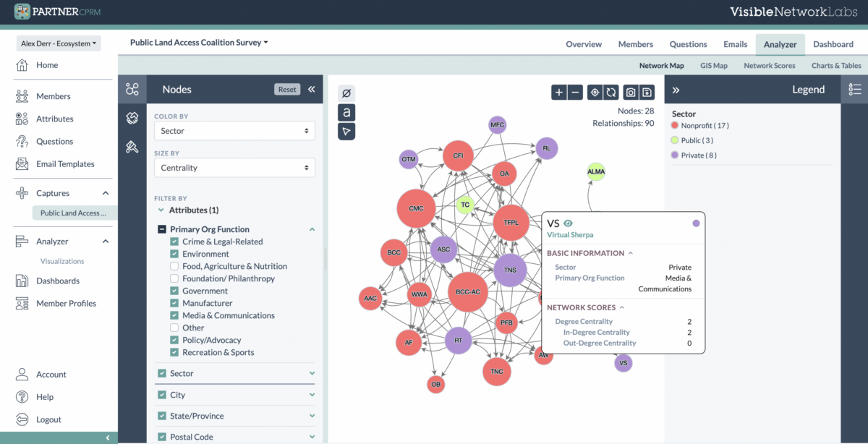The width and height of the screenshot is (868, 444).
Task: Uncheck the Environment filter
Action: (174, 254)
